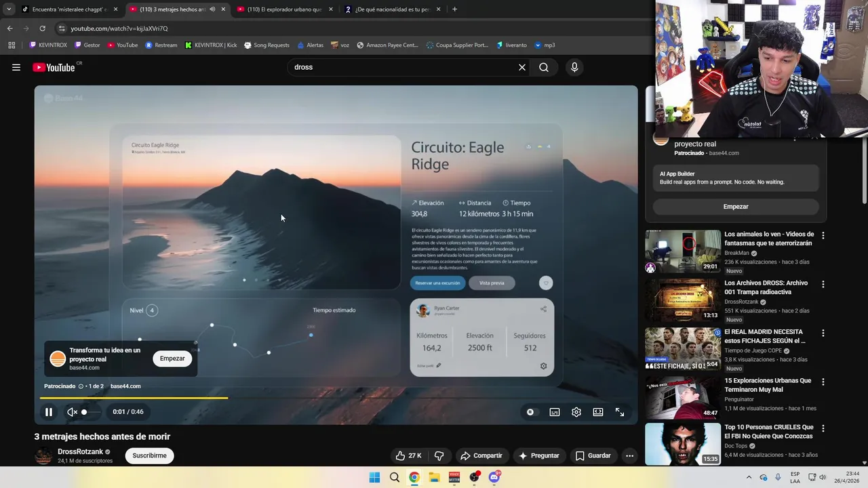Open '15 Exploraciones Urbanas' thumbnail
868x488 pixels.
click(x=683, y=397)
